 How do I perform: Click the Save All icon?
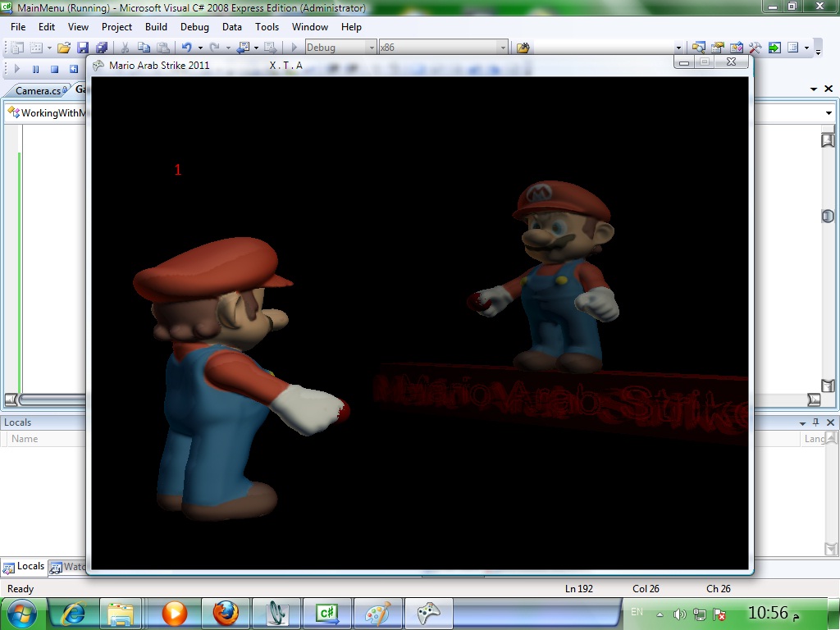pyautogui.click(x=101, y=48)
